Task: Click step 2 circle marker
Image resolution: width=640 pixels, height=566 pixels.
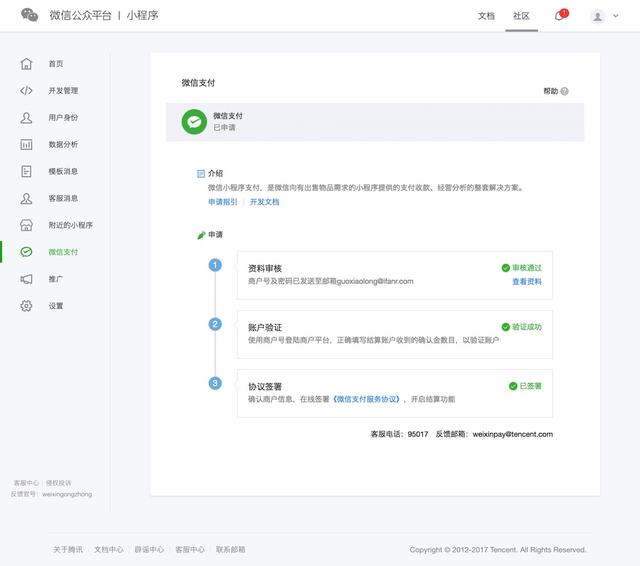Action: pos(215,324)
